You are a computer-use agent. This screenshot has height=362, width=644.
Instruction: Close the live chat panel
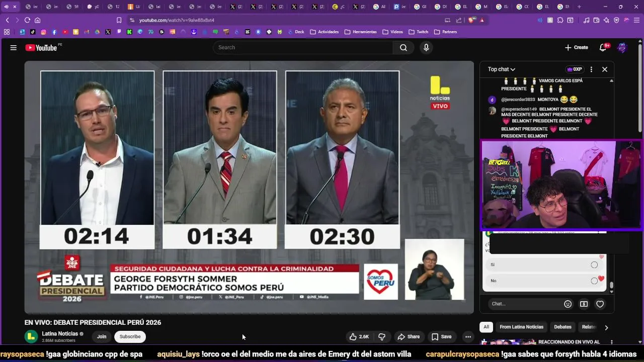click(605, 69)
